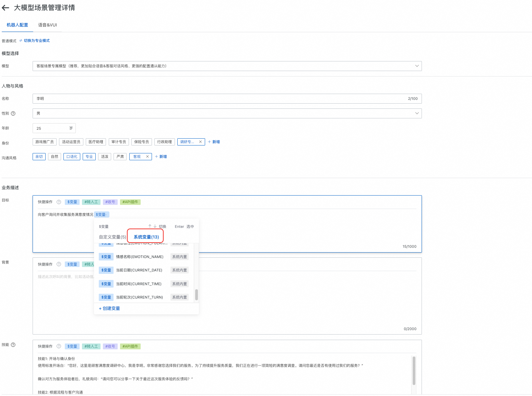Go back using the arrow icon
The image size is (532, 396).
(5, 8)
